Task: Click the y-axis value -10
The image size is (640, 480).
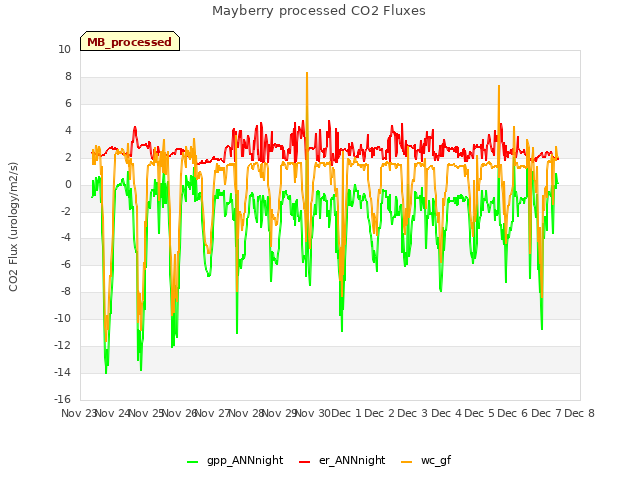Action: point(62,318)
